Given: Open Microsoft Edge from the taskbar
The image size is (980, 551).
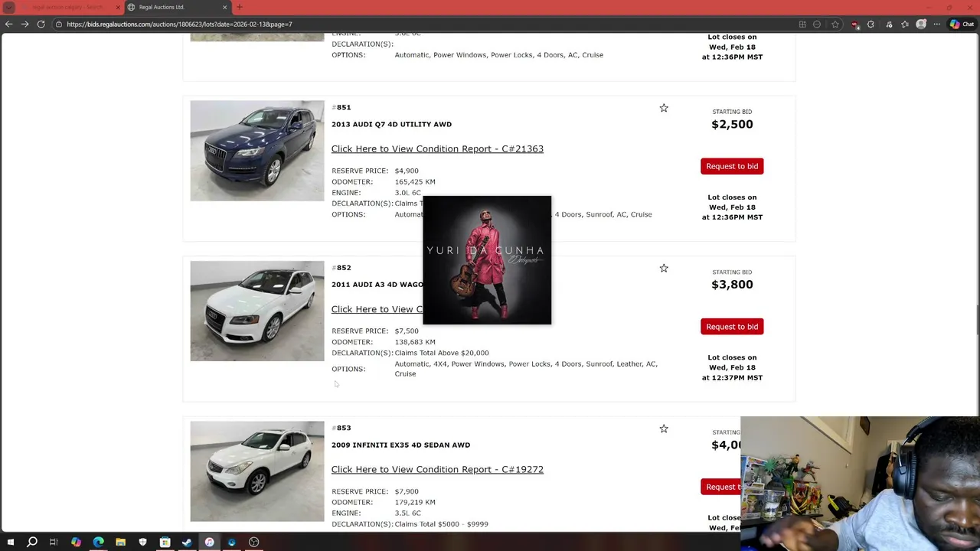Looking at the screenshot, I should (98, 542).
